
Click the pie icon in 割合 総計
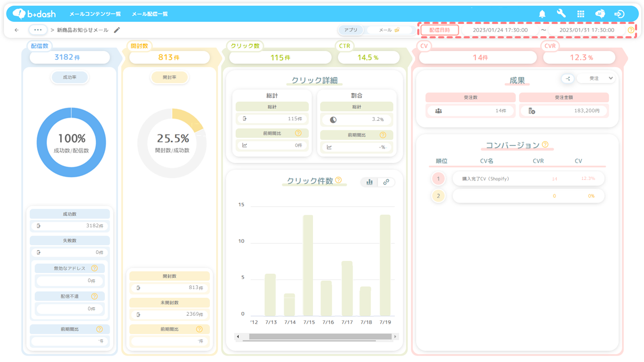(333, 120)
